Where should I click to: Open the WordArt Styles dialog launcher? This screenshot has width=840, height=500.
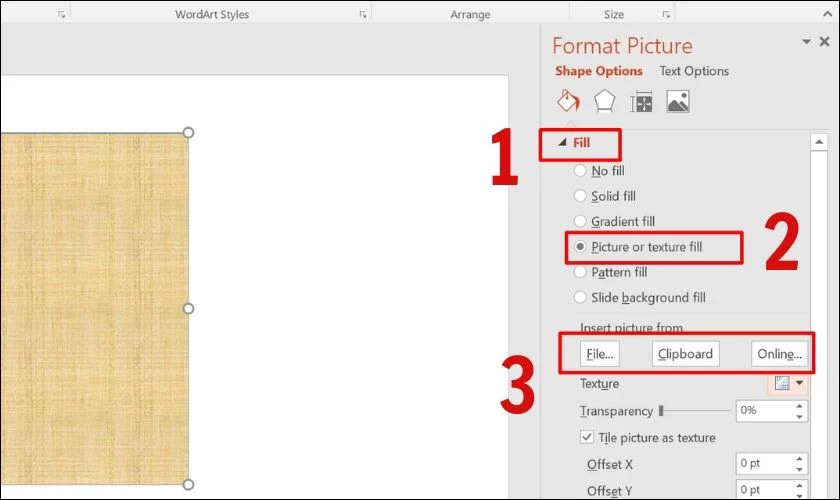[363, 15]
